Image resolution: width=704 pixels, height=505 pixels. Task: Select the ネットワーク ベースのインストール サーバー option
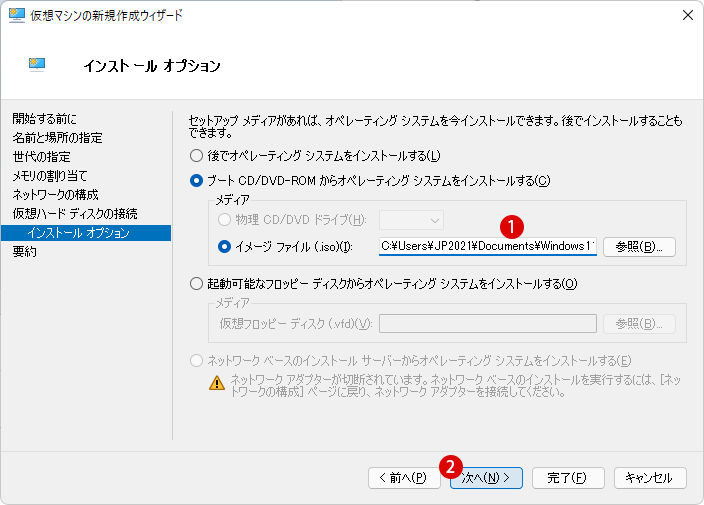tap(196, 360)
